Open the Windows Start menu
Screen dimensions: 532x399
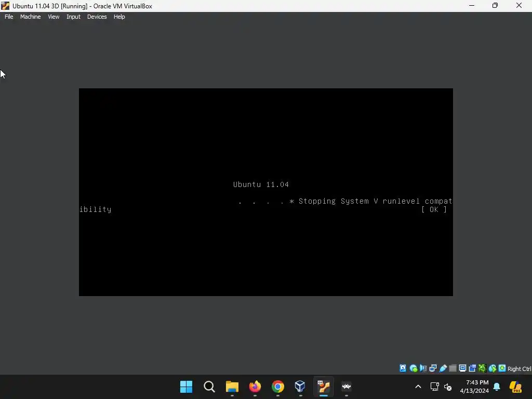click(187, 387)
